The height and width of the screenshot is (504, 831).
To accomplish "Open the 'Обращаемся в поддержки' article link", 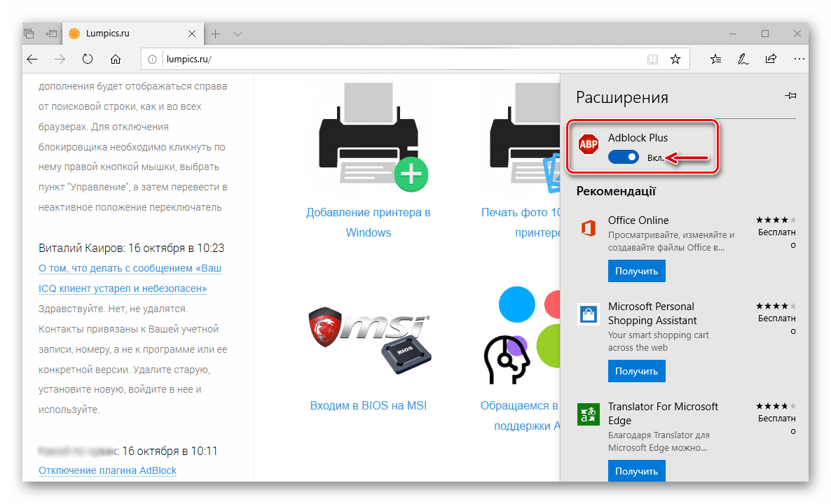I will [x=521, y=416].
